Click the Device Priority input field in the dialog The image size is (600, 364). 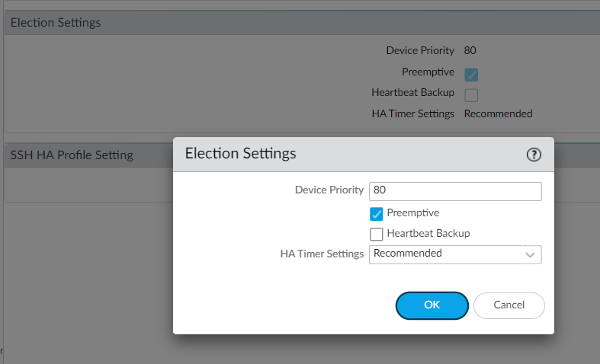tap(455, 191)
